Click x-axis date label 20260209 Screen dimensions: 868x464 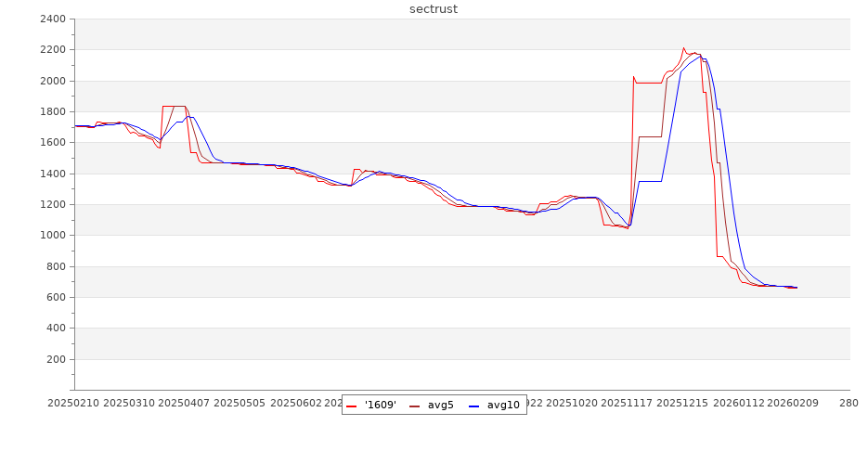click(x=794, y=404)
